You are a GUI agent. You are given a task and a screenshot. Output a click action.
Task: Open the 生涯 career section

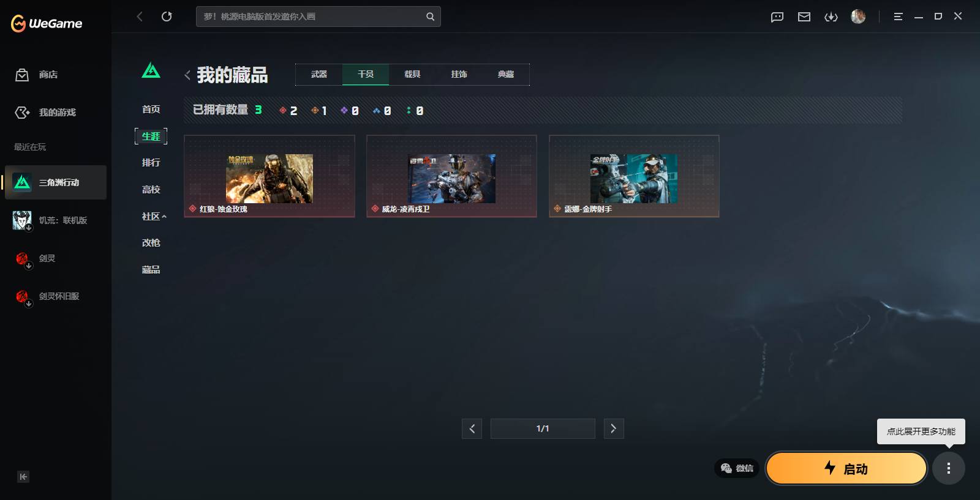click(x=151, y=136)
